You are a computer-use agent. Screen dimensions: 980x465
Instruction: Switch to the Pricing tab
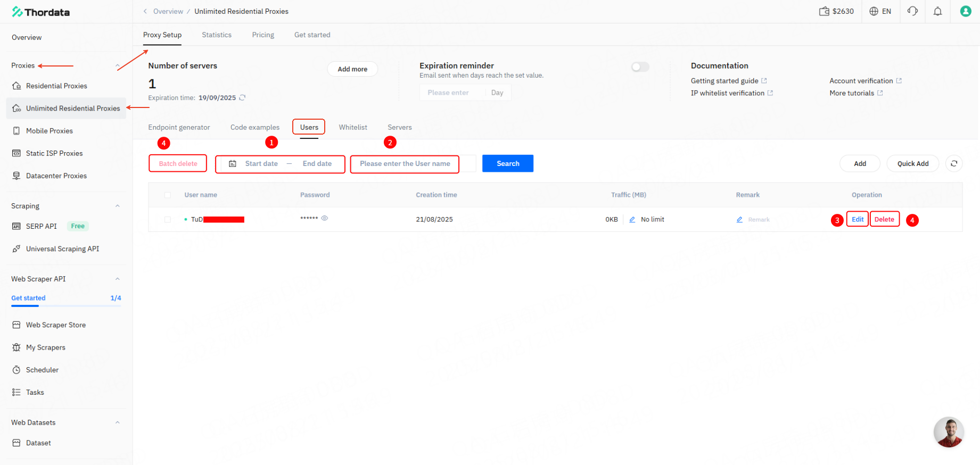(x=263, y=35)
